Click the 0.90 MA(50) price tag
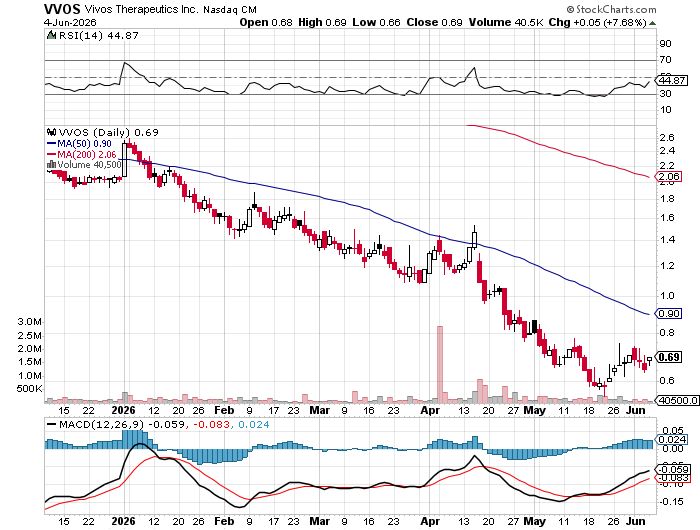 click(668, 313)
